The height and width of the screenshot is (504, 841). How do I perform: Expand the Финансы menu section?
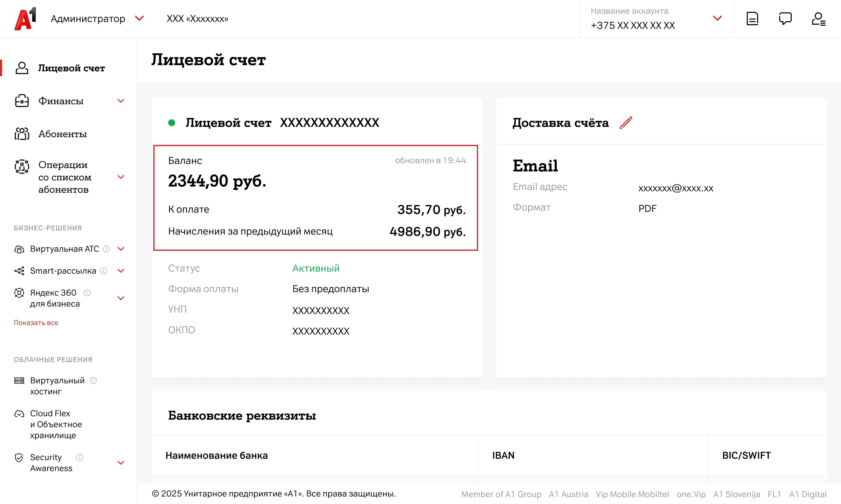pyautogui.click(x=121, y=101)
